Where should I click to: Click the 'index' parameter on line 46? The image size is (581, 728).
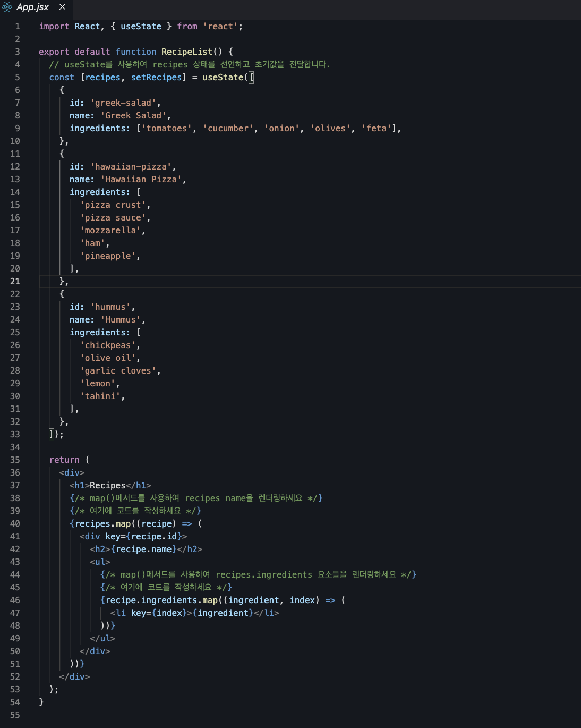pos(302,600)
